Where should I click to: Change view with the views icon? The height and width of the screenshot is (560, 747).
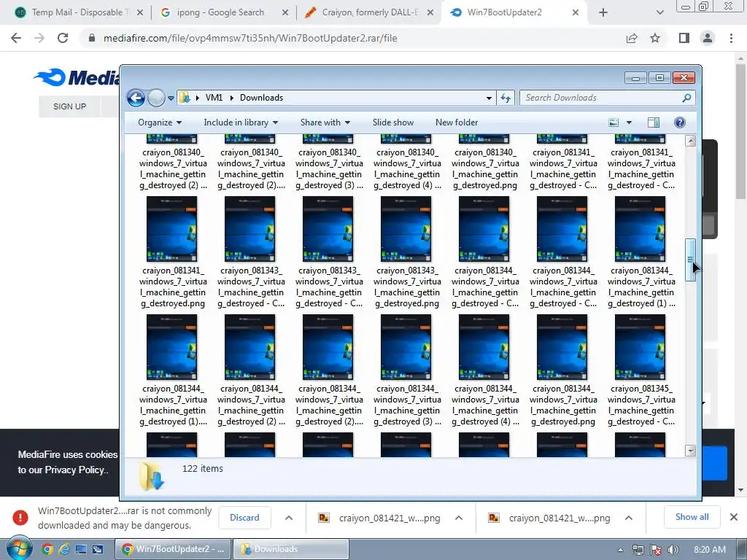[x=614, y=122]
